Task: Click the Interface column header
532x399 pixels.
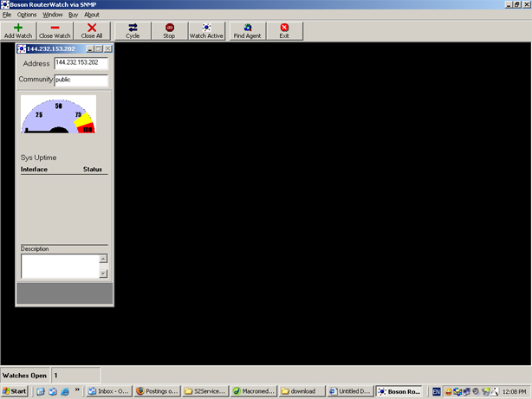Action: 34,169
